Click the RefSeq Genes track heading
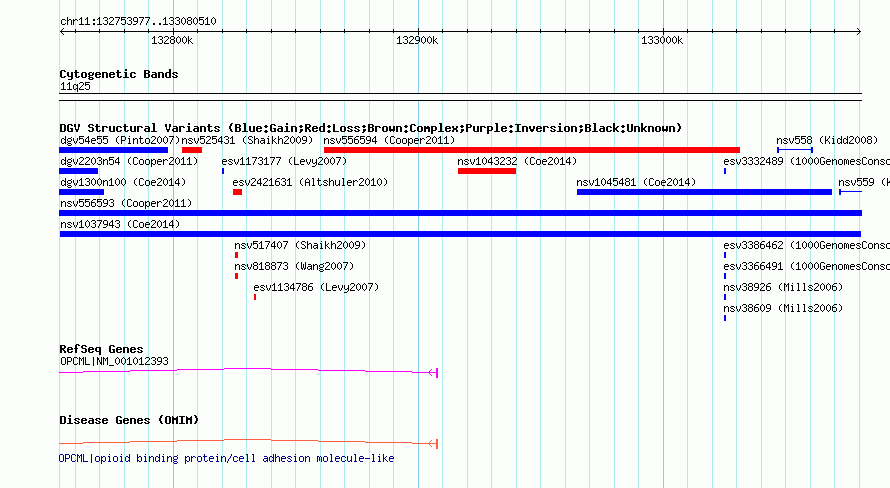The image size is (890, 488). tap(101, 349)
